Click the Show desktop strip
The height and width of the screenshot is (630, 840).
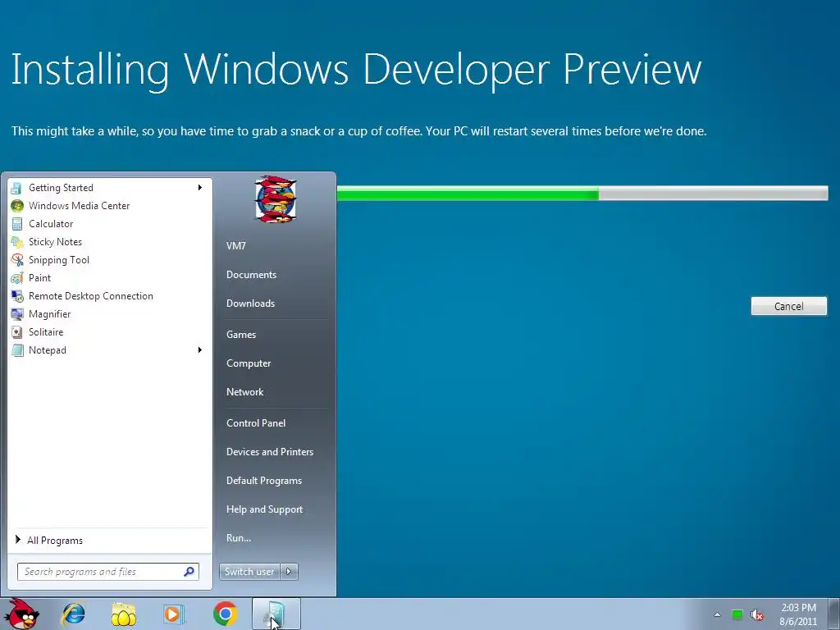(834, 614)
